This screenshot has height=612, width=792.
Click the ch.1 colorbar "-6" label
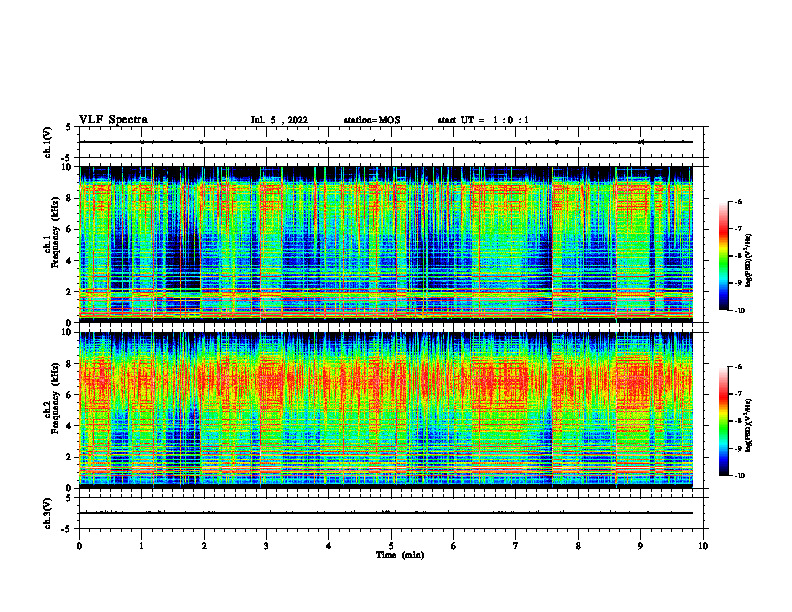[738, 201]
